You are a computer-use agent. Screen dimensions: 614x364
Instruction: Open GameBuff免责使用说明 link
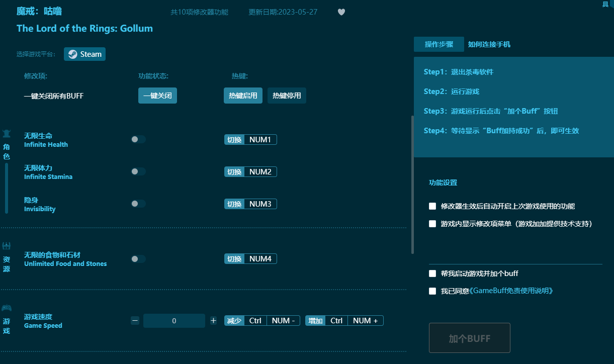511,291
